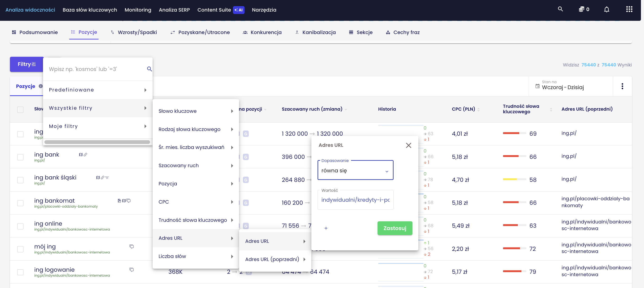The height and width of the screenshot is (288, 644).
Task: Click the link feature icon for ing bank
Action: pyautogui.click(x=85, y=155)
